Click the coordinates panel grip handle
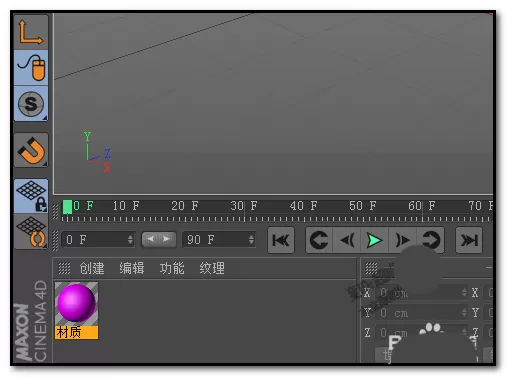 371,268
